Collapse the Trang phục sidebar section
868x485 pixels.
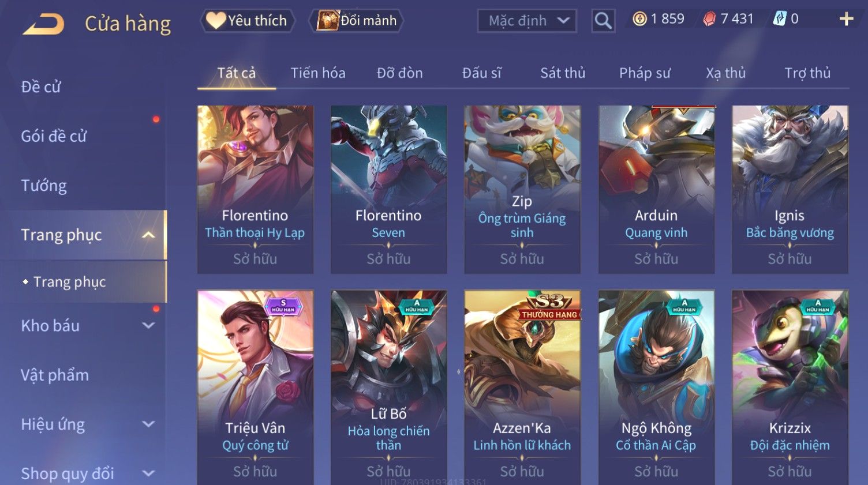148,235
